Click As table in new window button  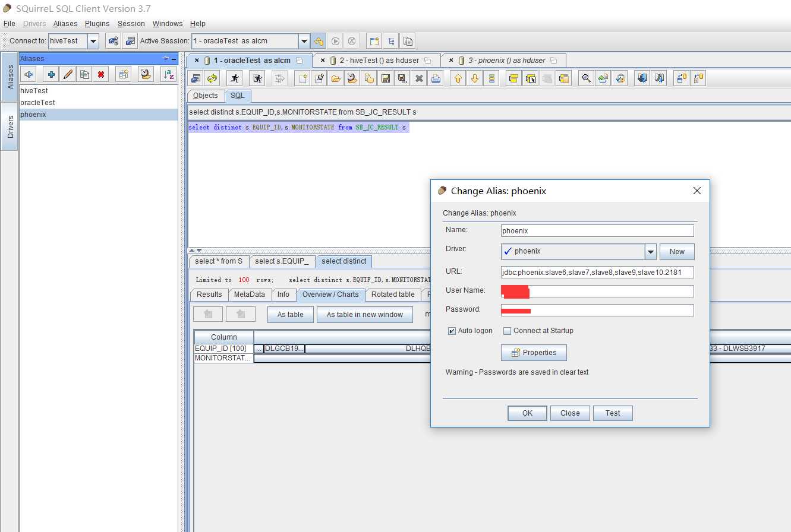pos(364,315)
